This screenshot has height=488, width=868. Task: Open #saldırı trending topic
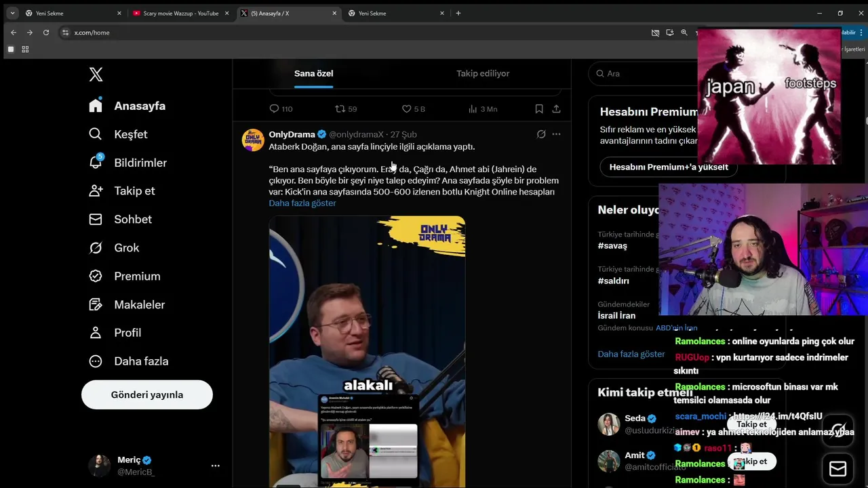(613, 281)
